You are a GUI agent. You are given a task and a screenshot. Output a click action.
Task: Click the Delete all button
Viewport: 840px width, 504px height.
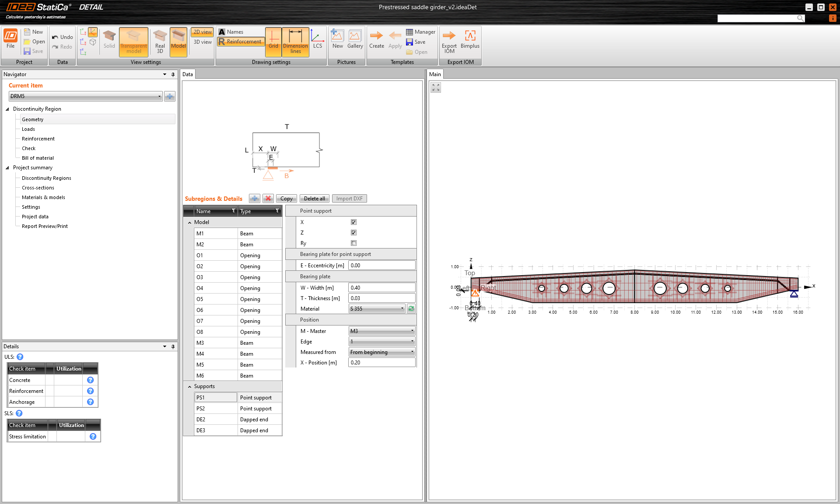314,199
